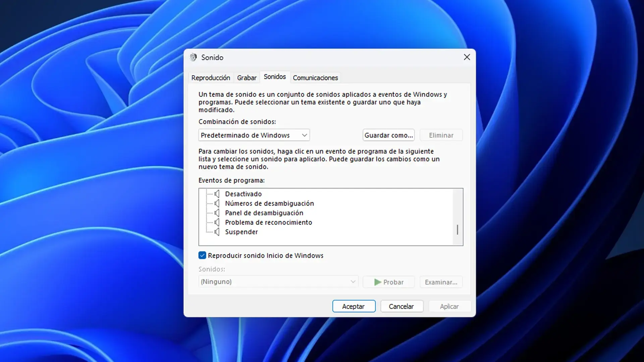Mute the Desactivado event speaker icon
This screenshot has height=362, width=644.
pyautogui.click(x=217, y=194)
